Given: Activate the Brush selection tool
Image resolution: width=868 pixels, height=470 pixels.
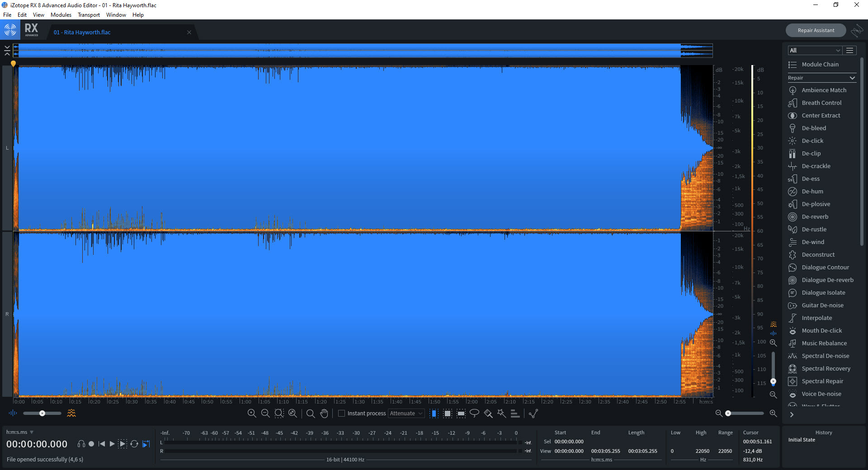Looking at the screenshot, I should [x=488, y=413].
